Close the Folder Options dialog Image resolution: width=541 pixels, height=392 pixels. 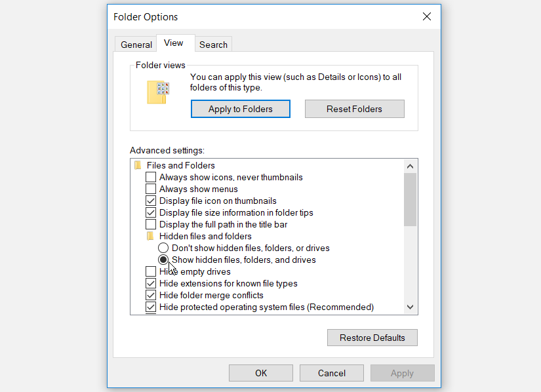[427, 16]
